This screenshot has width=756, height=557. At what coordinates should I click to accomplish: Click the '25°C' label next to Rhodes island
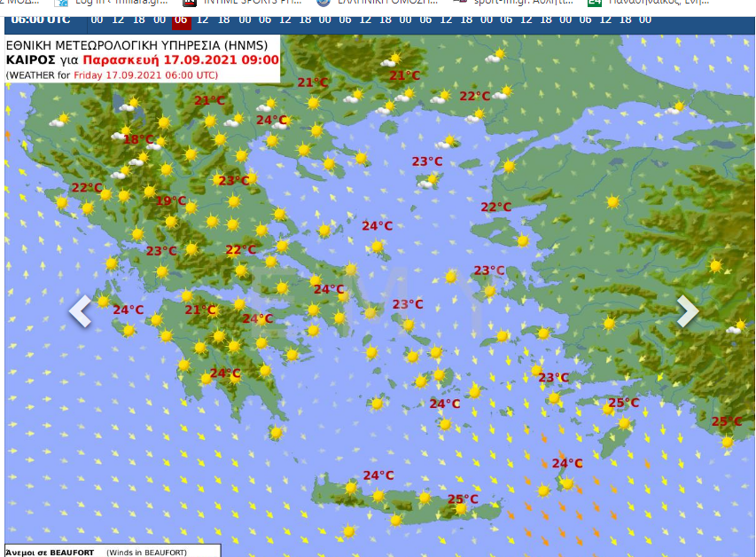[623, 403]
